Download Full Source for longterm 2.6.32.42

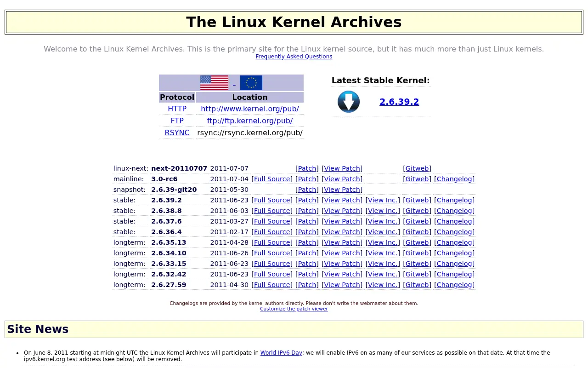coord(272,274)
